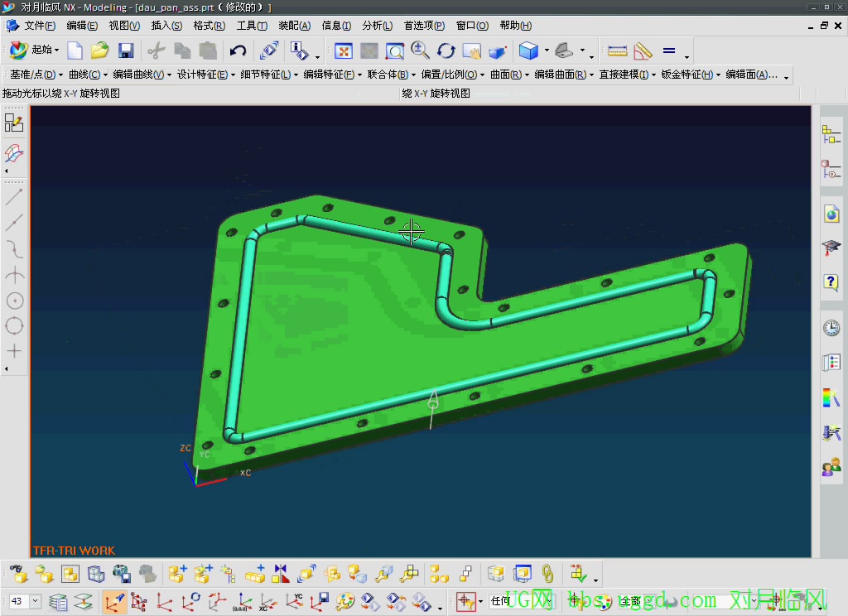Expand the display style dropdown arrow
This screenshot has height=616, width=848.
(x=547, y=51)
